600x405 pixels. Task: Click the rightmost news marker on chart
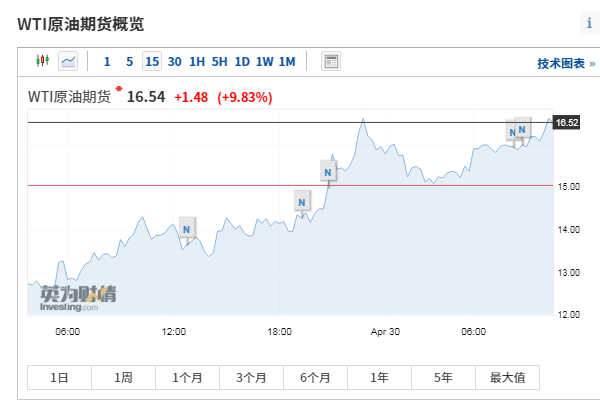point(523,129)
